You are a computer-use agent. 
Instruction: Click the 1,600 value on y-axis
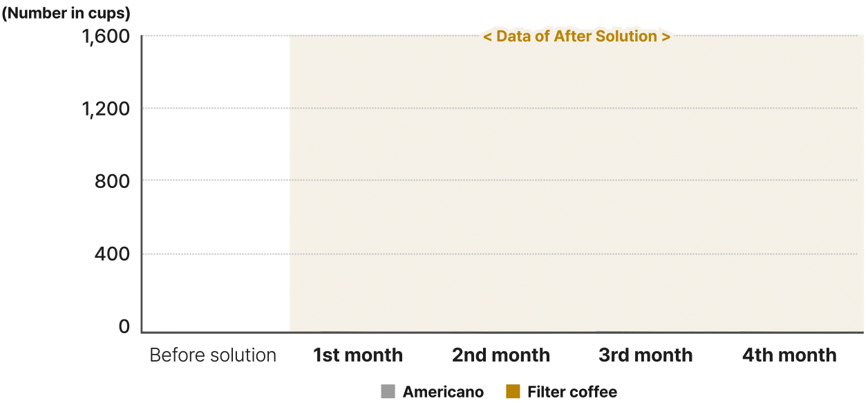[106, 37]
